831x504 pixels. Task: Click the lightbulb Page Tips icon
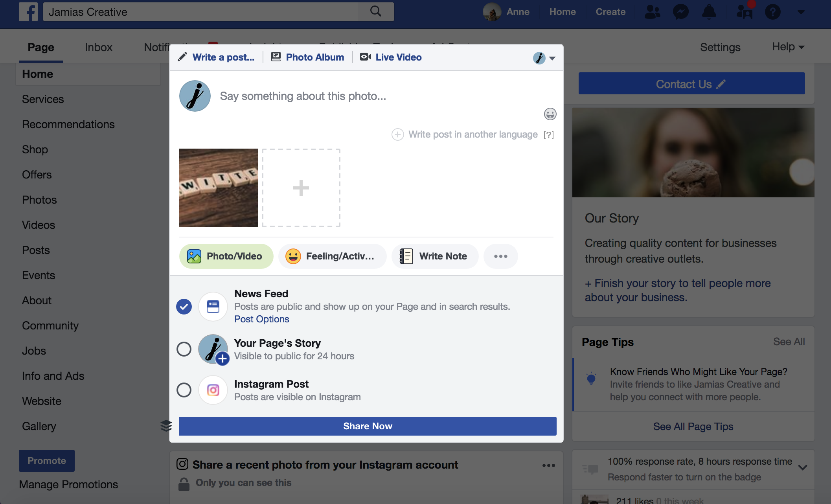(x=591, y=378)
